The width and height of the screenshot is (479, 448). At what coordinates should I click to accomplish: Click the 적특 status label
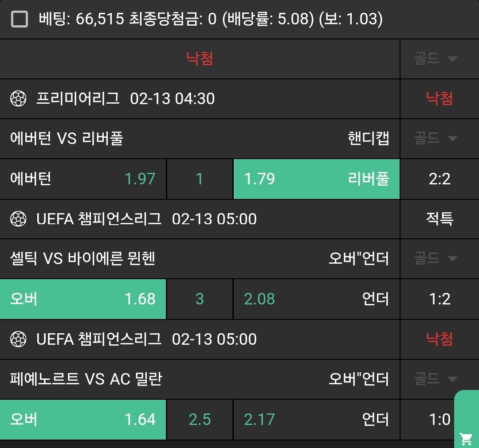click(x=440, y=219)
